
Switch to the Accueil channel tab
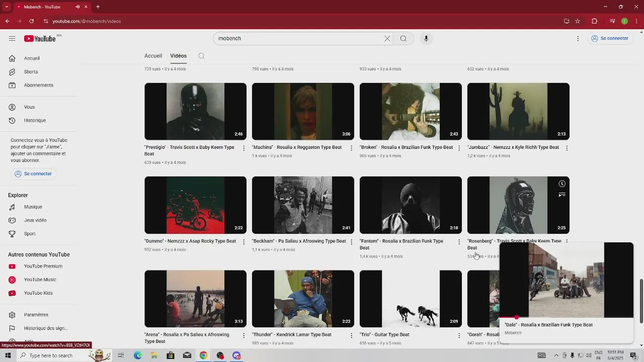pyautogui.click(x=153, y=56)
